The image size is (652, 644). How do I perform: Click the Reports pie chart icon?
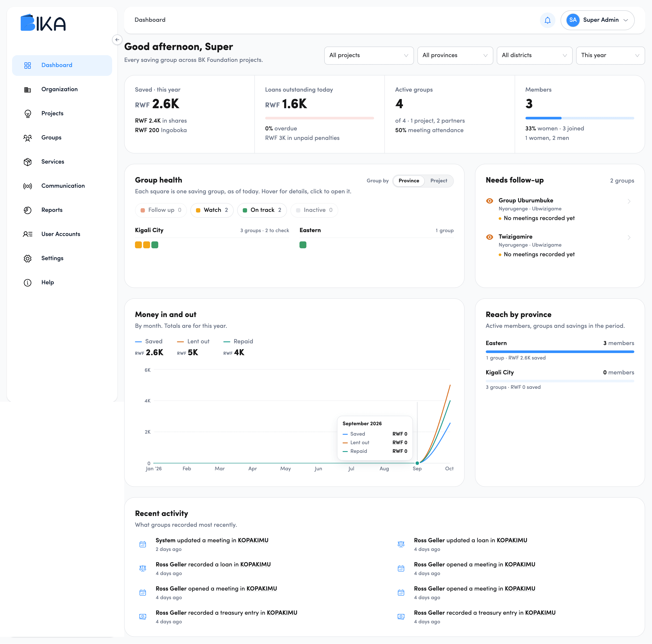pyautogui.click(x=28, y=210)
